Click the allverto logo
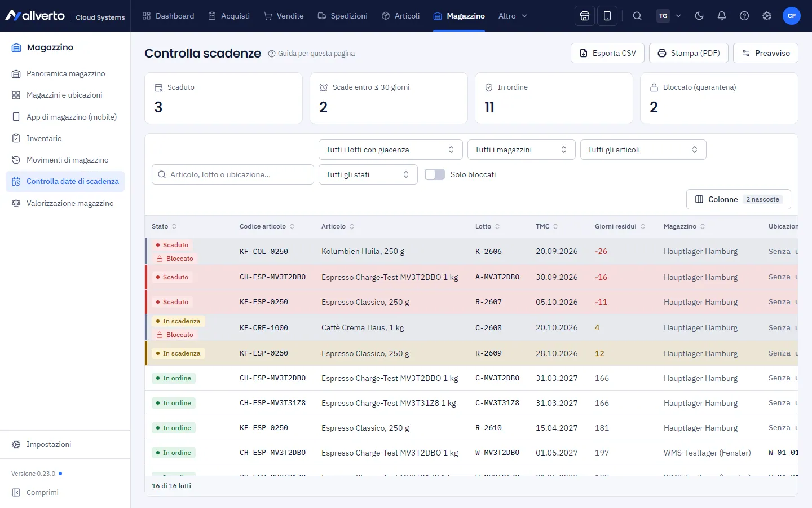 [35, 16]
